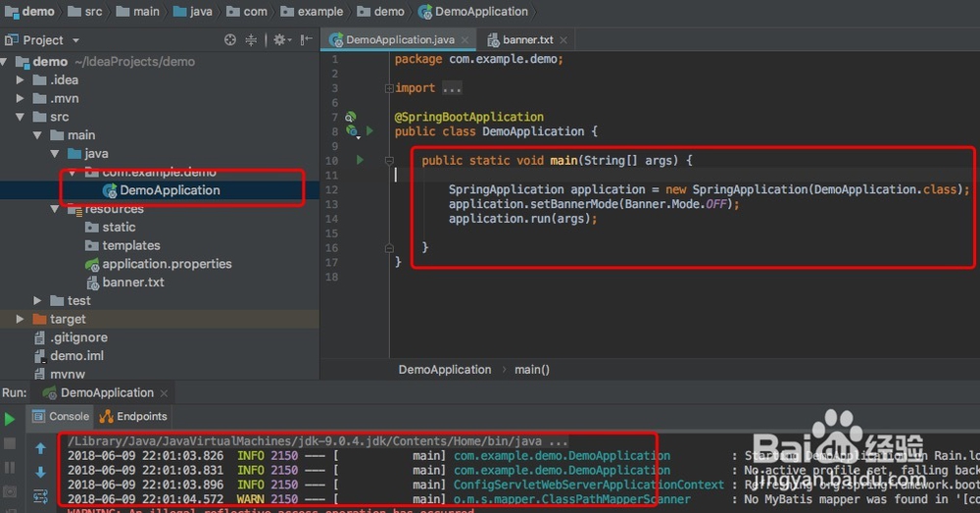Collapse the main folder in tree
The height and width of the screenshot is (513, 980).
tap(37, 135)
